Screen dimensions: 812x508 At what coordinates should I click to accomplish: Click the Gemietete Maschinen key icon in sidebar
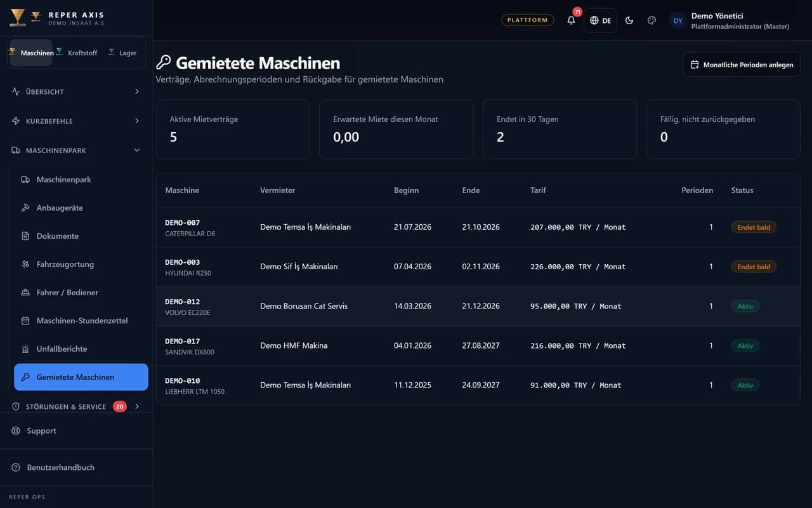[25, 377]
